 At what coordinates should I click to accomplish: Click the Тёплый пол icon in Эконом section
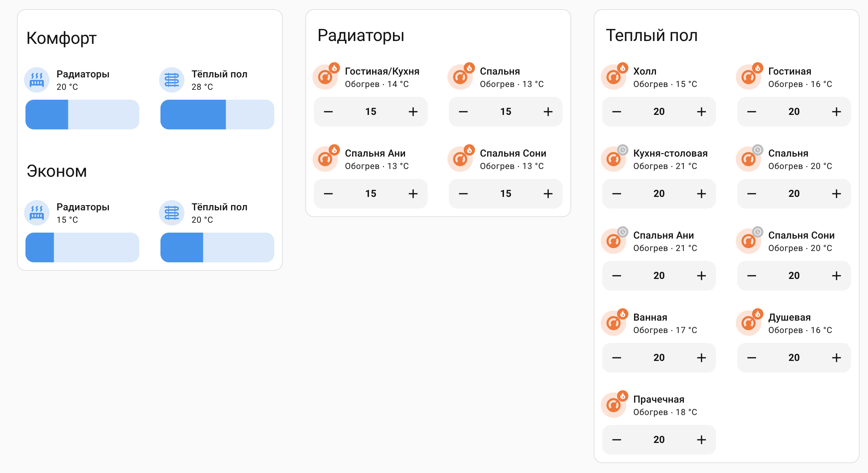coord(172,212)
